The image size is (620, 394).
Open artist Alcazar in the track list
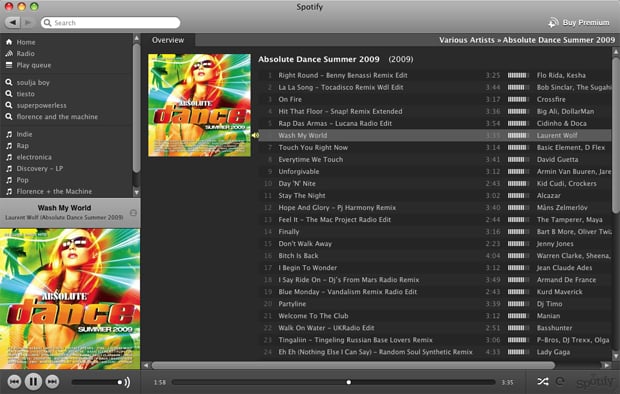(x=548, y=195)
